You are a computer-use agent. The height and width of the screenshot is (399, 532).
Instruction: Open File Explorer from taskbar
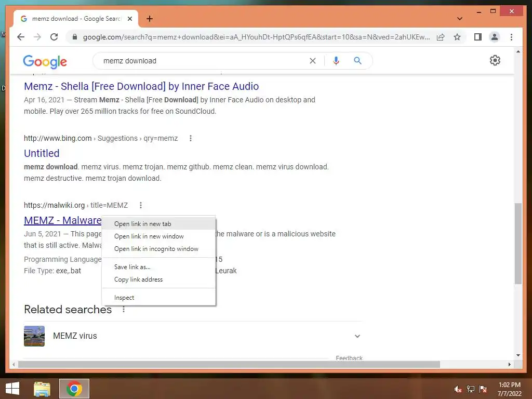(42, 389)
